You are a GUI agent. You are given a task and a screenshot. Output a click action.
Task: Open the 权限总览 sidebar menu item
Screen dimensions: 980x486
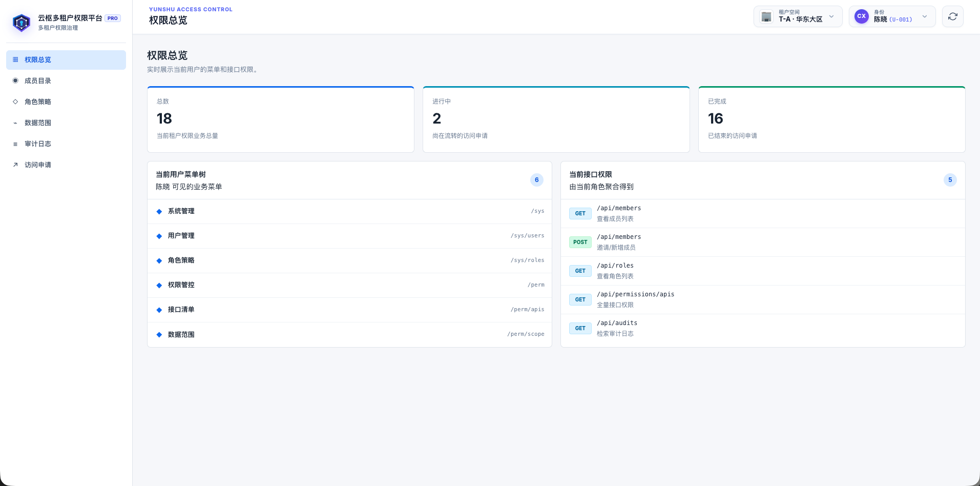point(66,59)
